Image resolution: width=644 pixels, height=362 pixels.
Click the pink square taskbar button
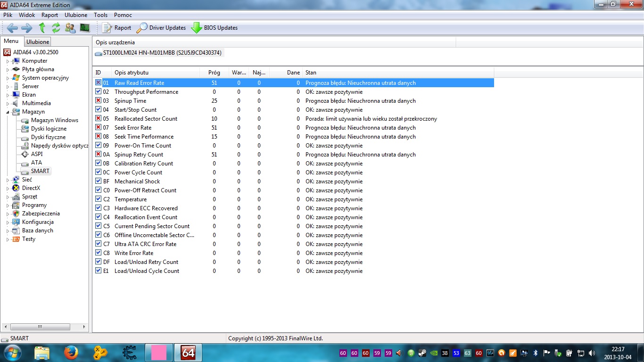159,353
